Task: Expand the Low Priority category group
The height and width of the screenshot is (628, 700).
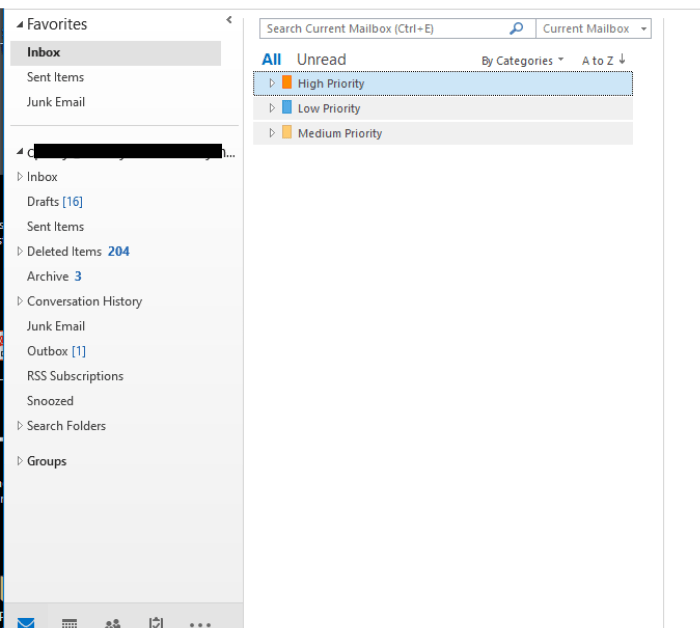Action: 271,109
